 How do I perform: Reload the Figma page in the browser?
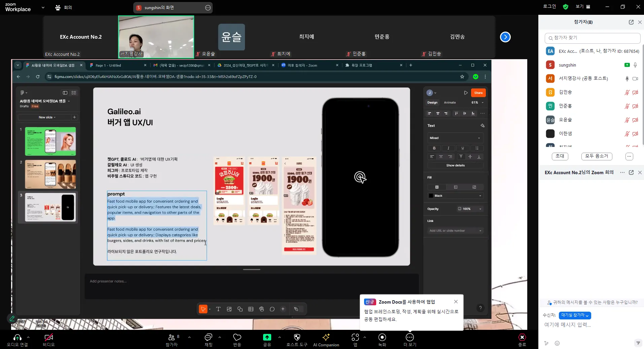pyautogui.click(x=38, y=77)
